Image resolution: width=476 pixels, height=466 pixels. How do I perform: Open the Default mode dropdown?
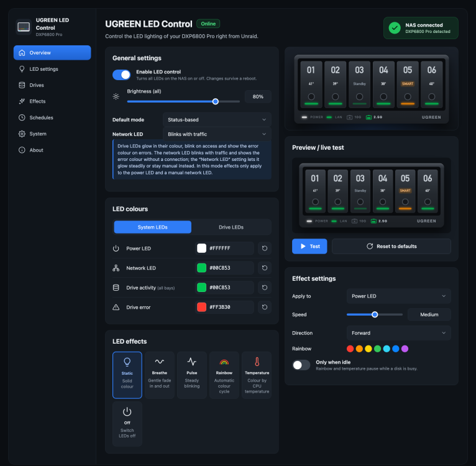pyautogui.click(x=217, y=120)
